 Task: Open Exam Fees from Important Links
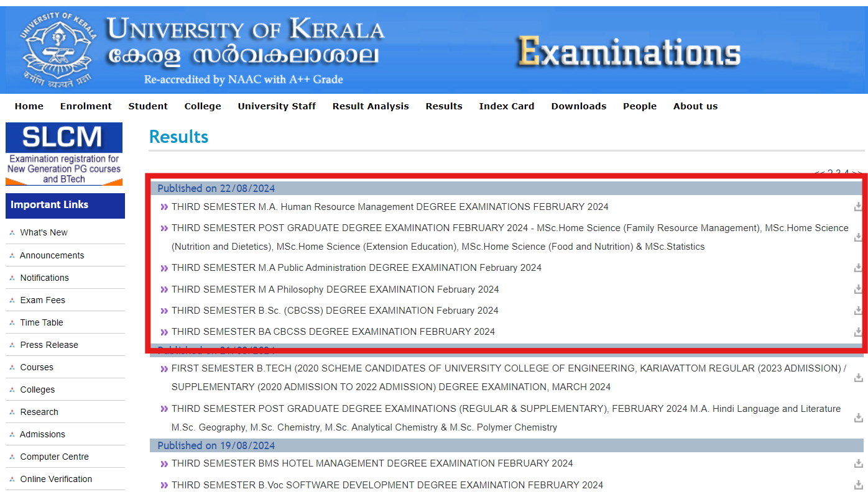click(42, 300)
